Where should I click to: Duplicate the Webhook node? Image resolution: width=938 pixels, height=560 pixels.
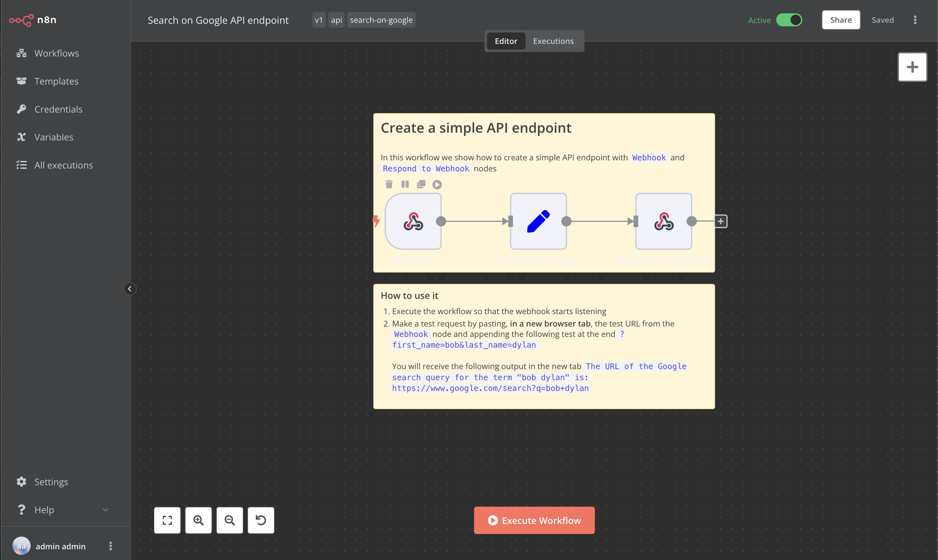421,184
